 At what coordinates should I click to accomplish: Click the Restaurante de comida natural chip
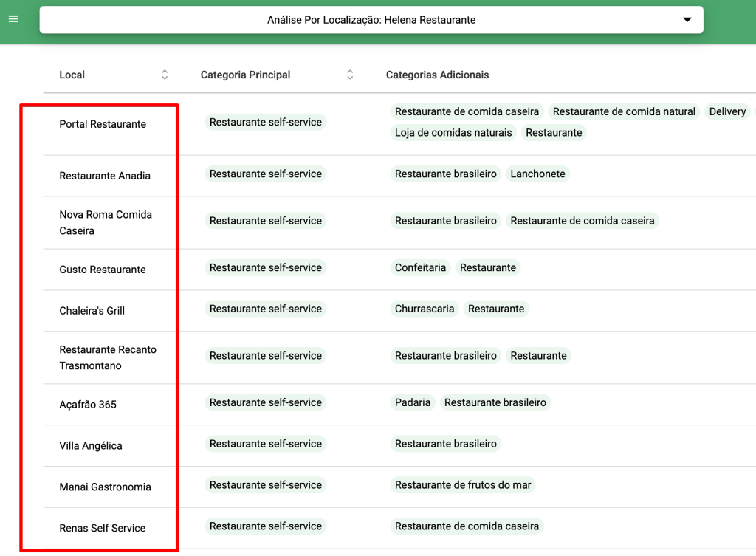[624, 111]
